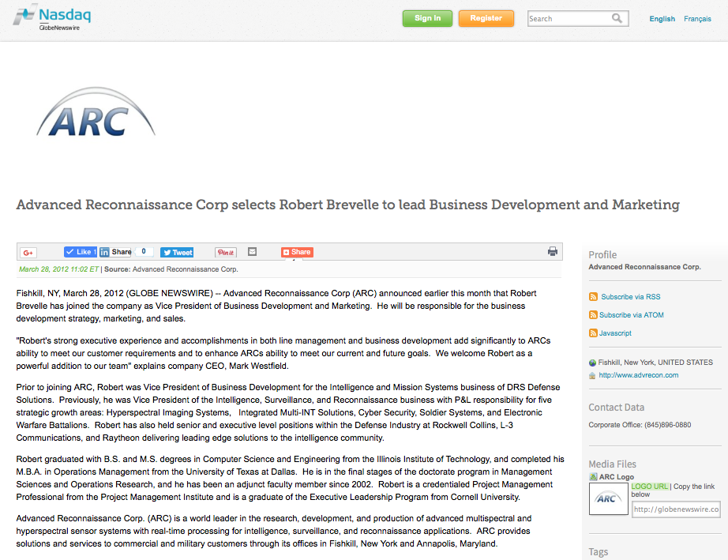Click the 'Tags' heading

[599, 551]
